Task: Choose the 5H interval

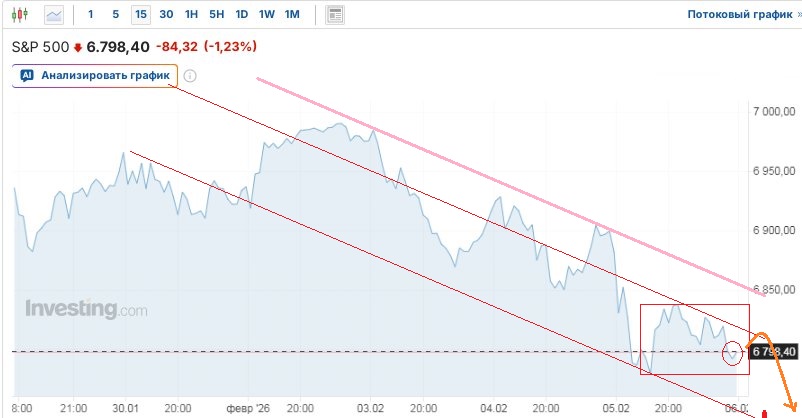Action: click(216, 15)
